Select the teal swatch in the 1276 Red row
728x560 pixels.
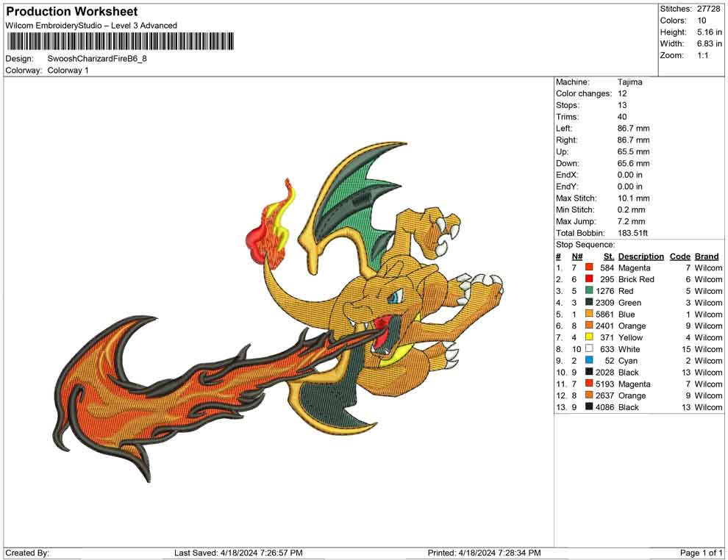(589, 290)
